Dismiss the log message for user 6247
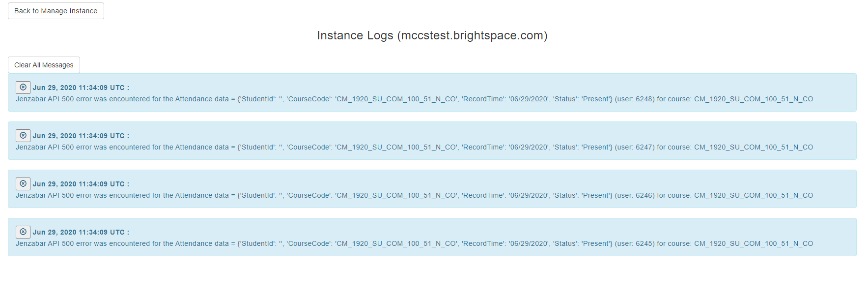Image resolution: width=868 pixels, height=298 pixels. tap(23, 136)
